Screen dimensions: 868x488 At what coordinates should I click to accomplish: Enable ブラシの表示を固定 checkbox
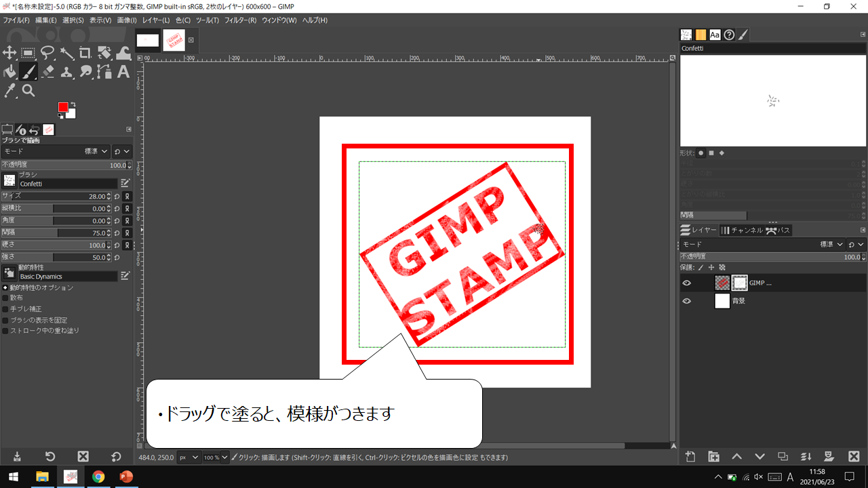click(5, 320)
